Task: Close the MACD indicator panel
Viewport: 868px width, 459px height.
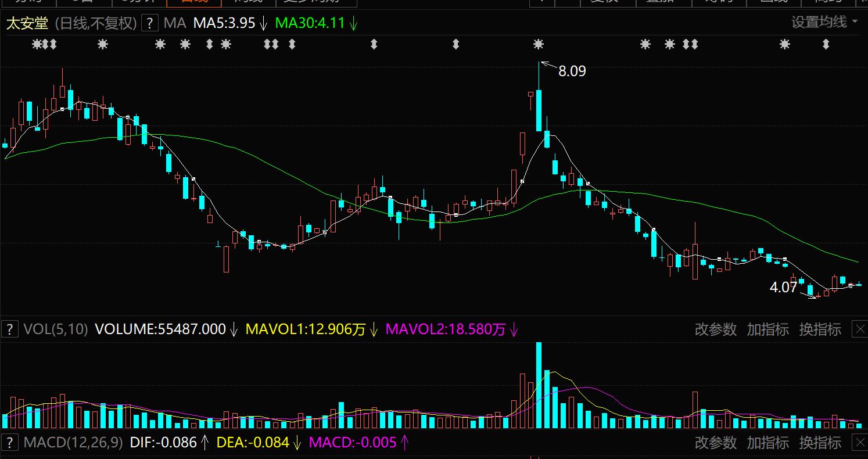Action: (x=860, y=442)
